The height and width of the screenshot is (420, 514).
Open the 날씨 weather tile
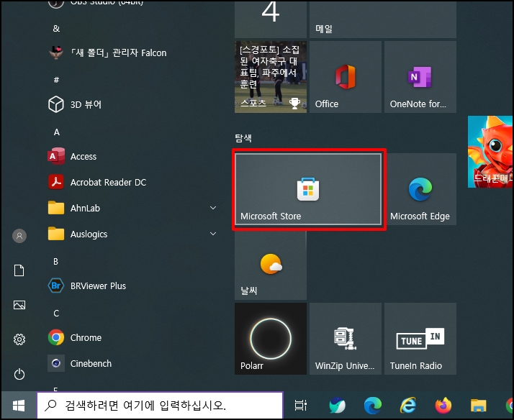click(x=271, y=264)
